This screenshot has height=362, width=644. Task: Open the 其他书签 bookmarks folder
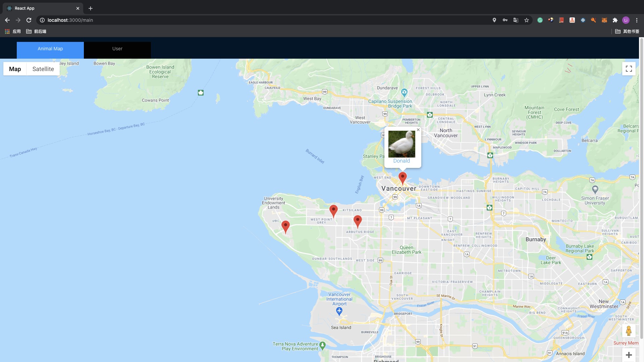(x=627, y=31)
